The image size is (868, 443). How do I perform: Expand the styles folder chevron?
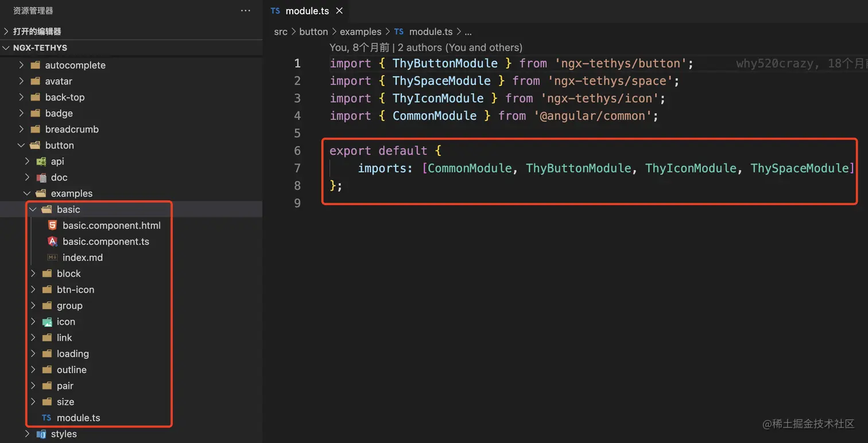click(27, 434)
